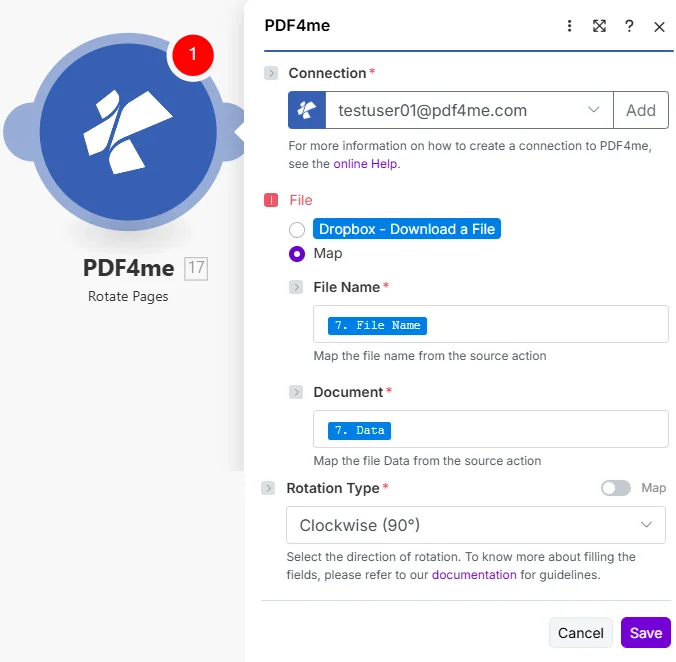Click the PDF4me logo beside connection email
This screenshot has width=676, height=662.
coord(307,110)
